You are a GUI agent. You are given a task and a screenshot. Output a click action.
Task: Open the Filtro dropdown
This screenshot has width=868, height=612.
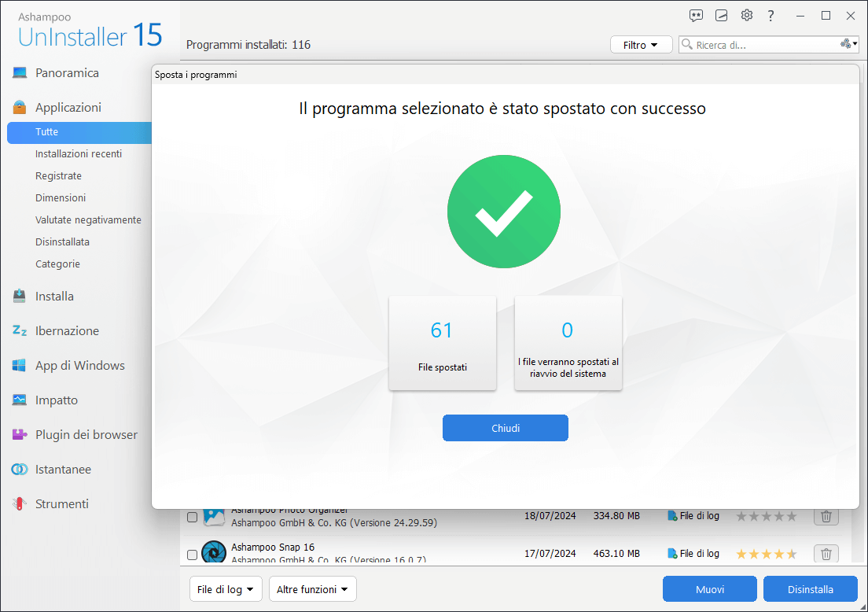[x=641, y=45]
